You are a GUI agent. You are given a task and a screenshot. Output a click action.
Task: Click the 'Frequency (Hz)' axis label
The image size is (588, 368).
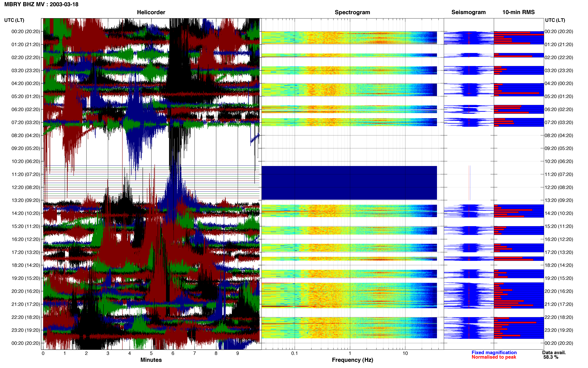[x=352, y=360]
